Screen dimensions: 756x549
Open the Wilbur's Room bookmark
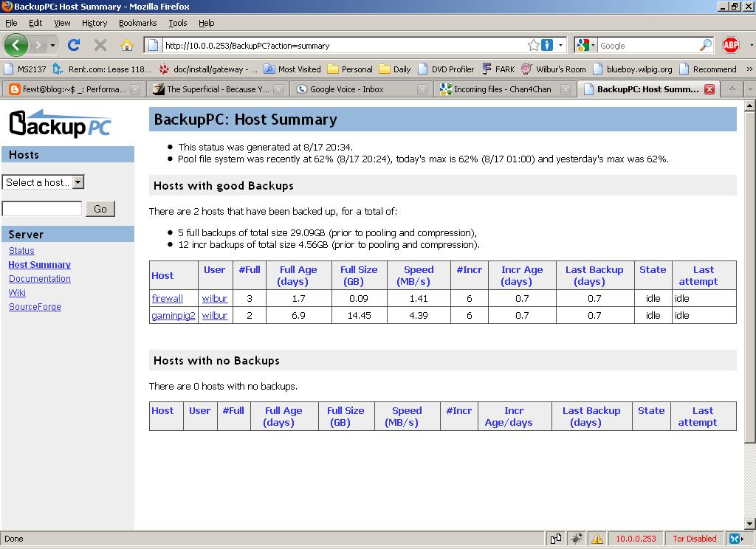point(554,69)
